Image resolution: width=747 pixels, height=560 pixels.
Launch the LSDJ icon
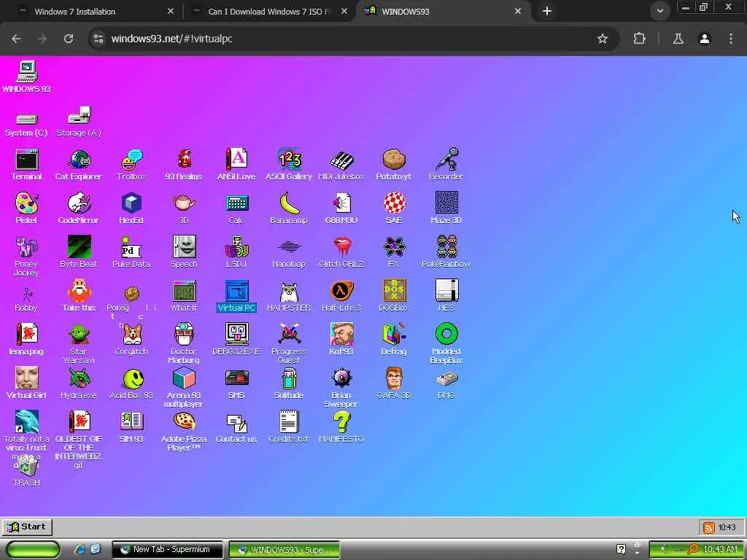pyautogui.click(x=236, y=252)
